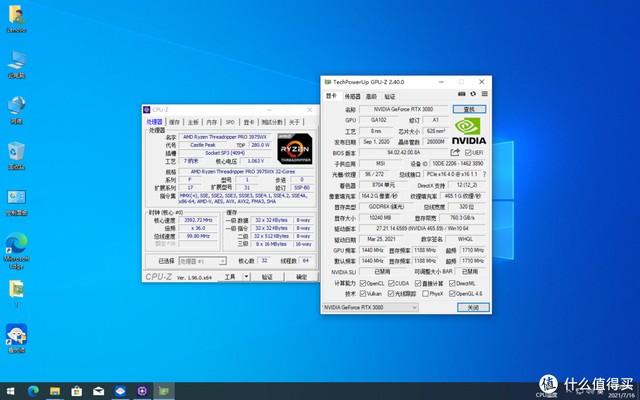Screen dimensions: 640x400
Task: Toggle the Vulkan checkbox
Action: (363, 293)
